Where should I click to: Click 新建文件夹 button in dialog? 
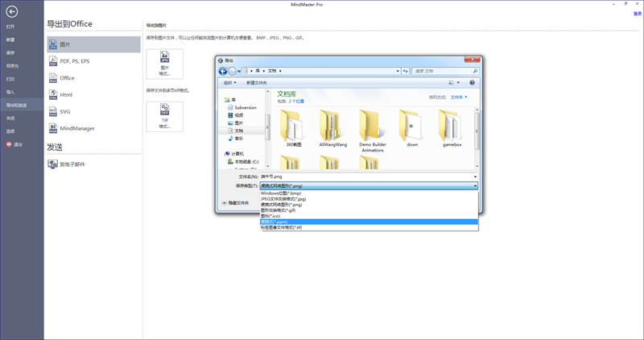257,83
